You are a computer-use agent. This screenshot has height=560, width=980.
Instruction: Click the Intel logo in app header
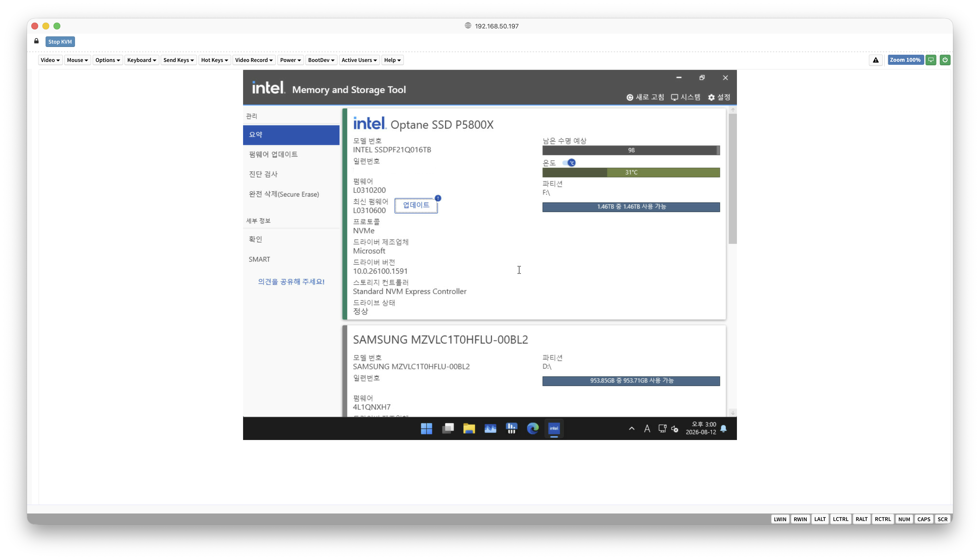coord(268,88)
